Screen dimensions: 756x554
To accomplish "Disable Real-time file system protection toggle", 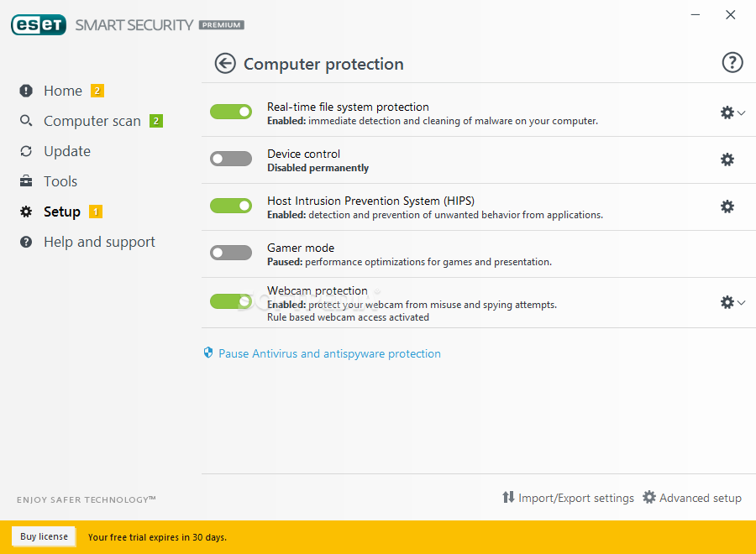I will click(x=231, y=112).
